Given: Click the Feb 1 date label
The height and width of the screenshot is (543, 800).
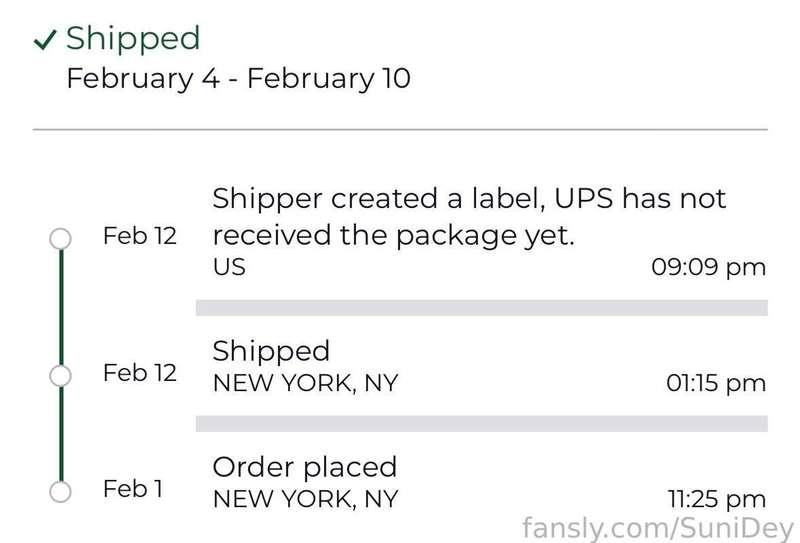Looking at the screenshot, I should tap(133, 489).
